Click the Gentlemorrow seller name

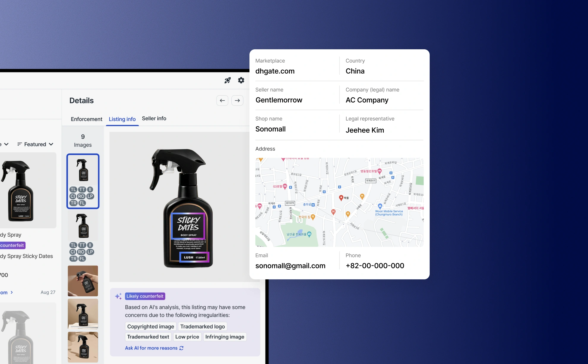tap(279, 100)
